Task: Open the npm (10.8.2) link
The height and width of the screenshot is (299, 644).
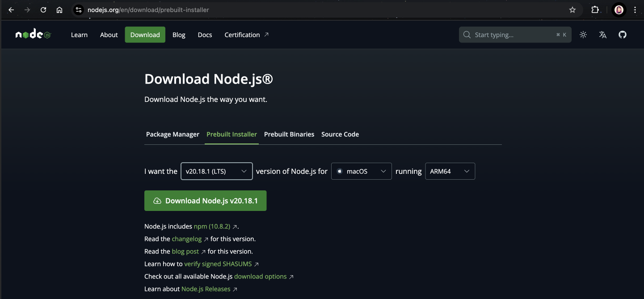Action: pos(212,227)
